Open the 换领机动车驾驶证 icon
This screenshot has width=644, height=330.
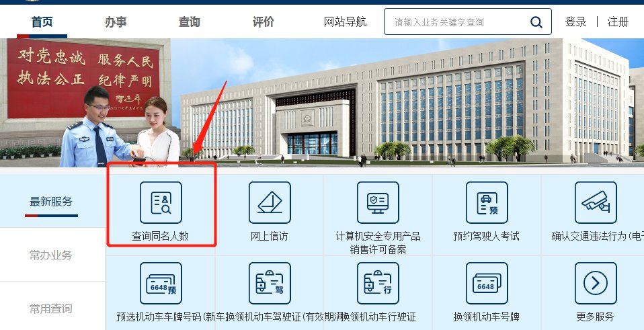click(x=270, y=283)
